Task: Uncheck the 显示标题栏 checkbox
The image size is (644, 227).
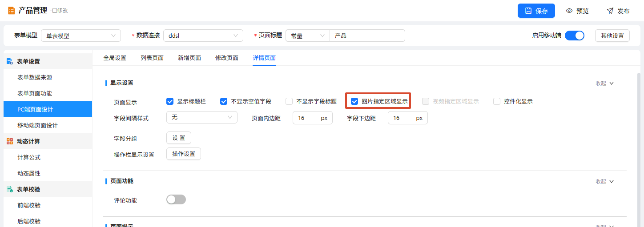Action: [170, 101]
